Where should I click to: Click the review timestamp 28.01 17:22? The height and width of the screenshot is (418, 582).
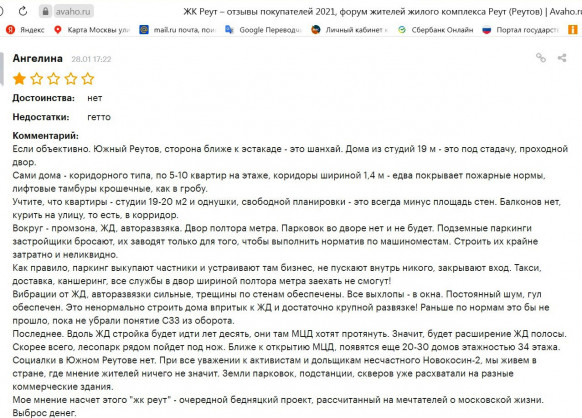91,59
